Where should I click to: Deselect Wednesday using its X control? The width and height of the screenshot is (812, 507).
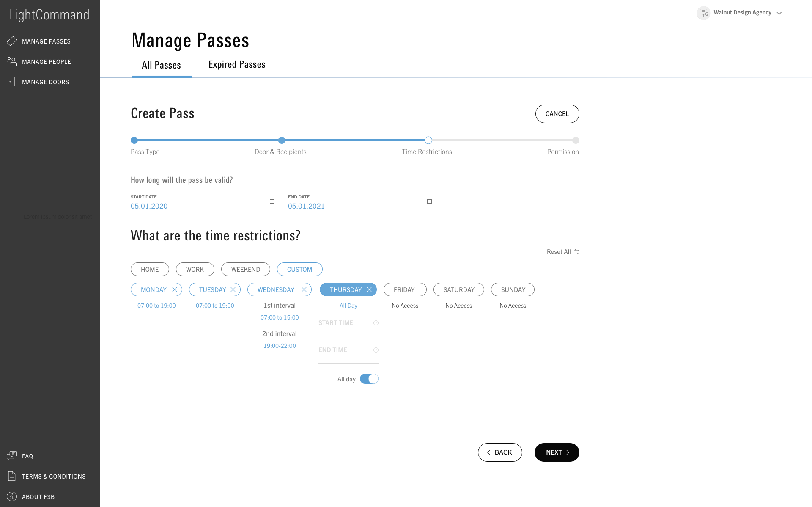tap(304, 289)
